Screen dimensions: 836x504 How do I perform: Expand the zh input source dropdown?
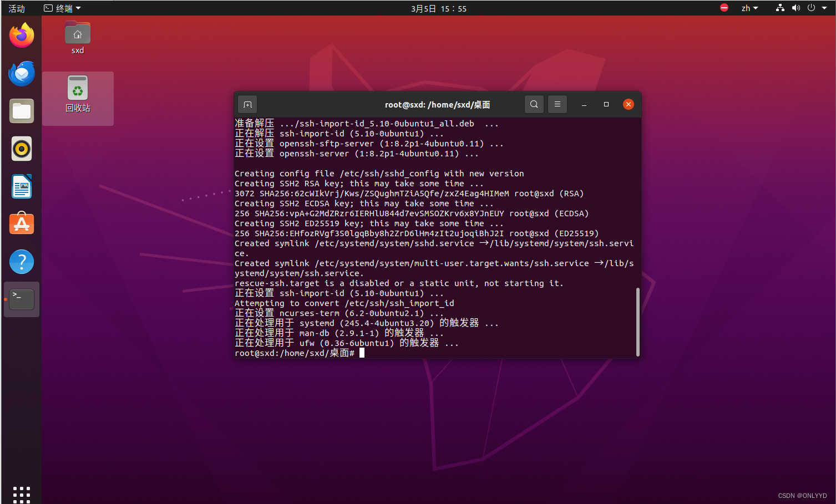[749, 8]
